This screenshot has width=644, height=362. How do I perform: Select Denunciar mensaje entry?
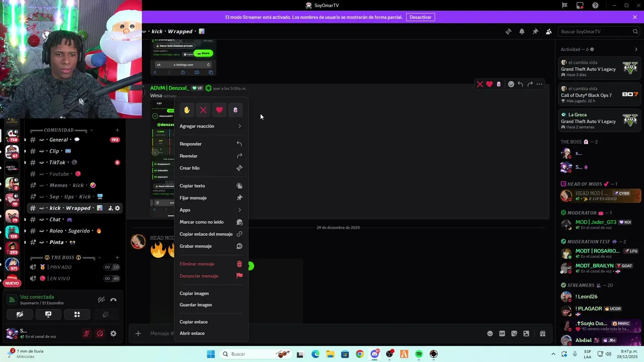(211, 276)
